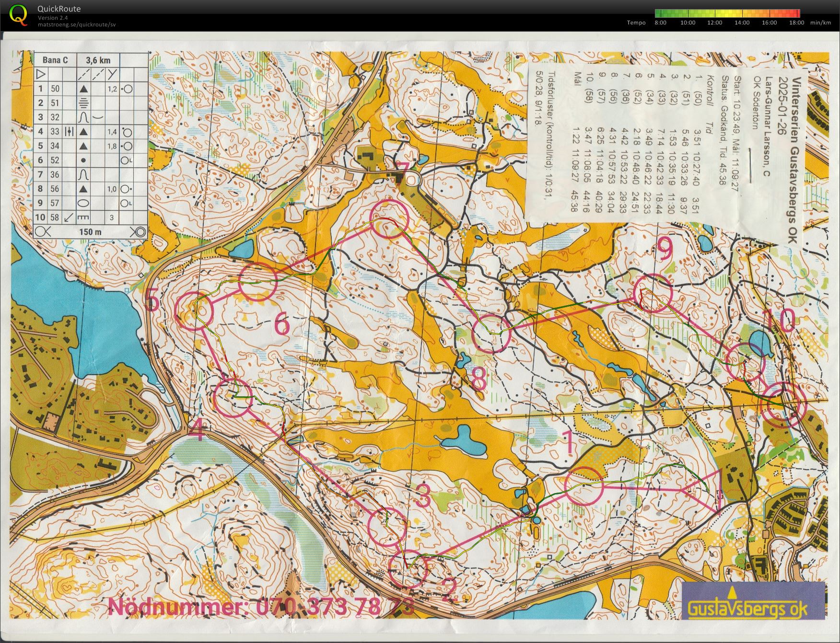
Task: Open the matstroeng.se/quickroute/sv link
Action: tap(77, 24)
